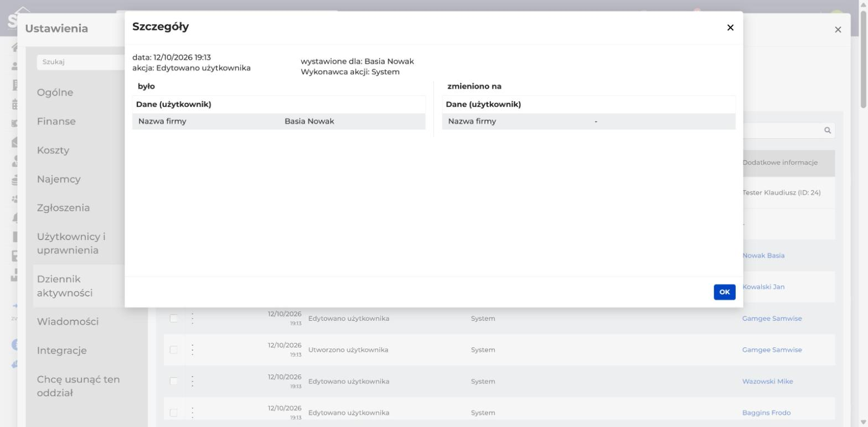Tick checkbox of Edytowano row for Gamgee Samwise
The width and height of the screenshot is (868, 427).
point(174,319)
